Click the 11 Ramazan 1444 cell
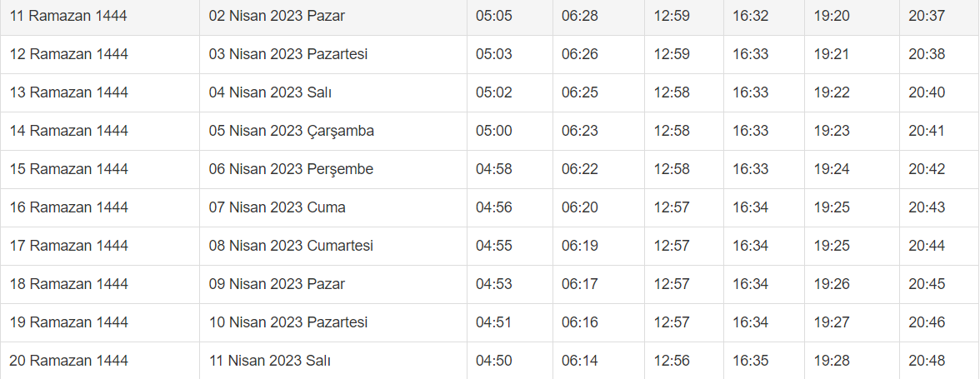The width and height of the screenshot is (980, 379). coord(69,16)
